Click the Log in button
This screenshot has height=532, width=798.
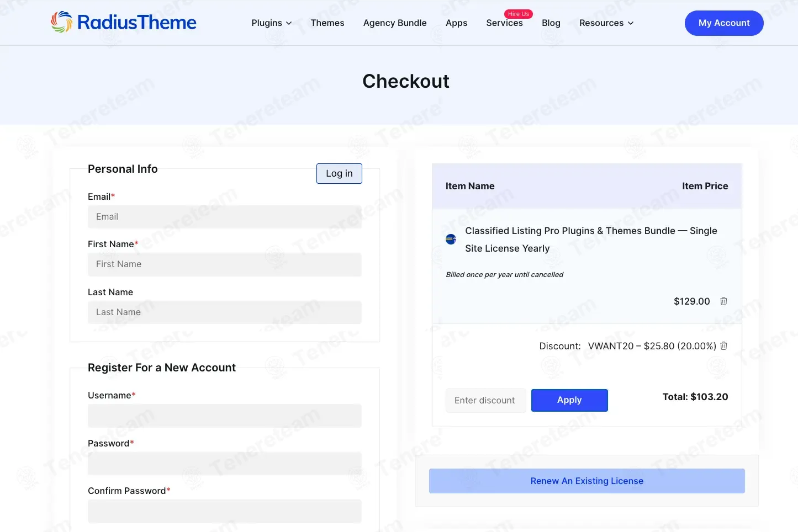339,173
